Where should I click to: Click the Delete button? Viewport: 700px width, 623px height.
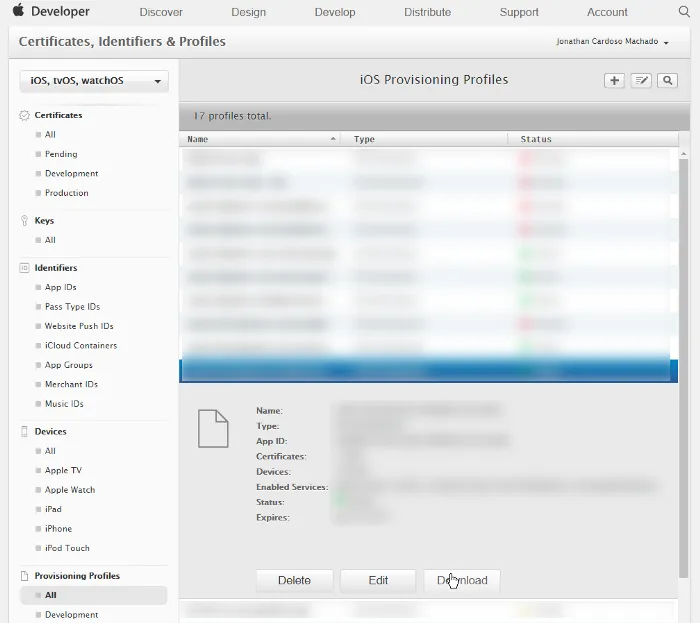tap(294, 580)
